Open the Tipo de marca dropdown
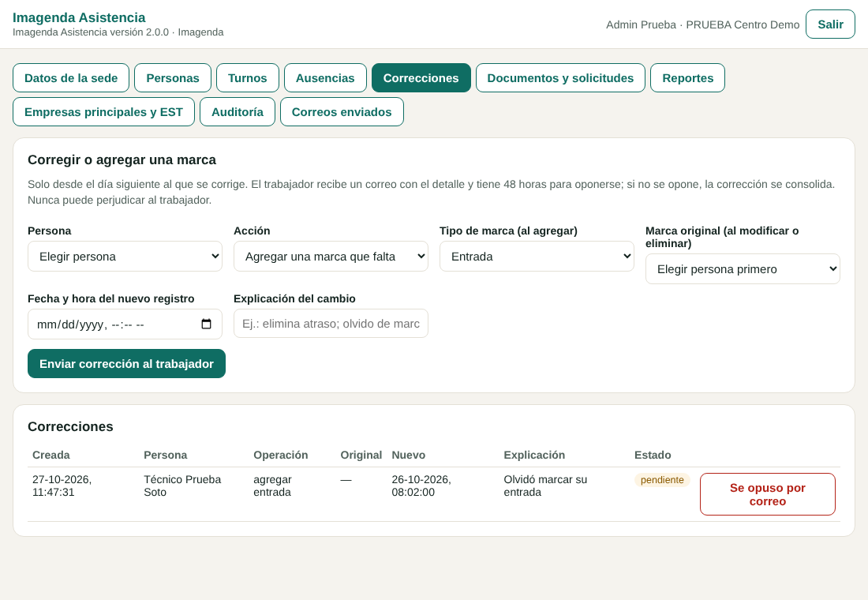The image size is (868, 600). click(537, 257)
